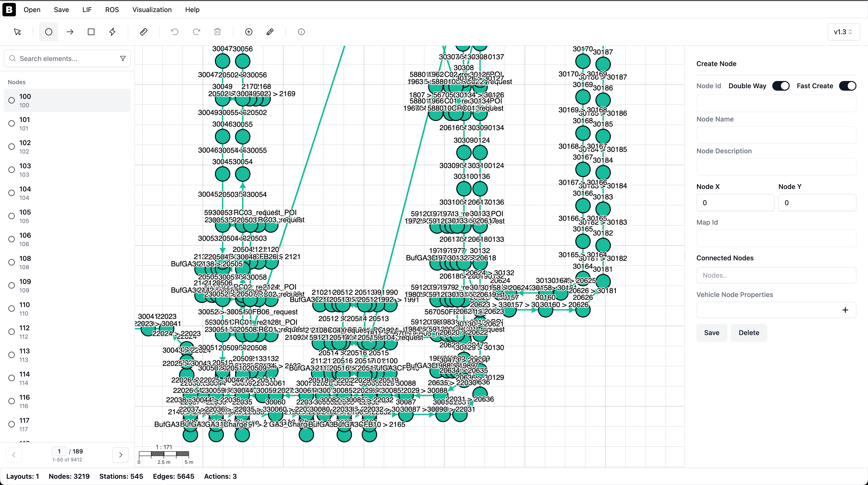Open the trash delete tool
Screen dimensions: 868x485
[x=217, y=32]
